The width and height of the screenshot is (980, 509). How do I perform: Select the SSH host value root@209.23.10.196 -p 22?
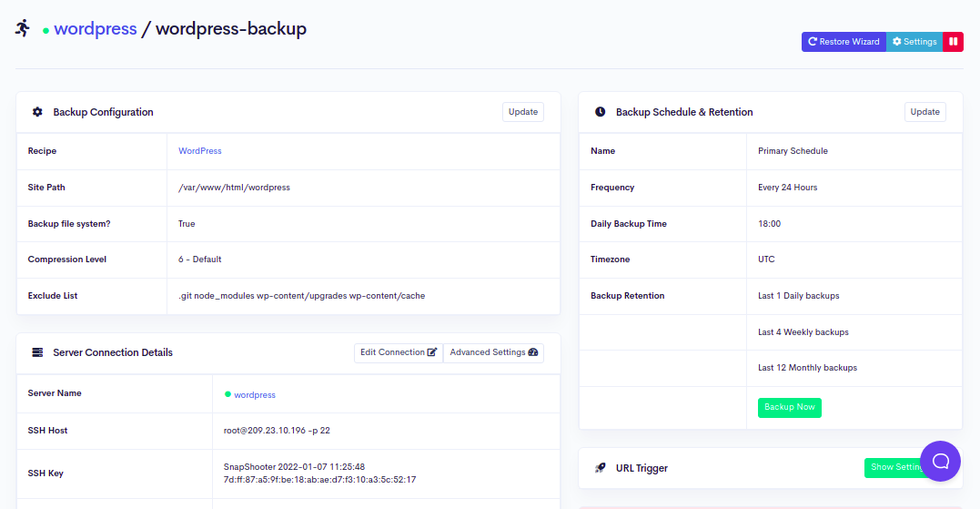pos(277,431)
